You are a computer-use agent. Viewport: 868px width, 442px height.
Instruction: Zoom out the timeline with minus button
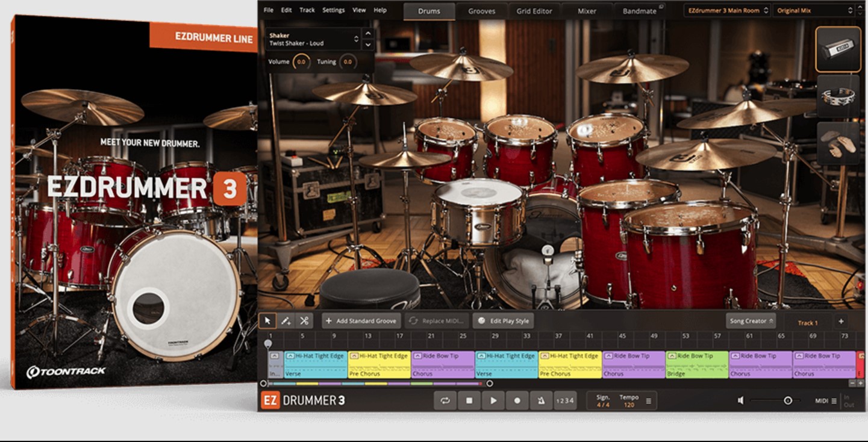852,383
